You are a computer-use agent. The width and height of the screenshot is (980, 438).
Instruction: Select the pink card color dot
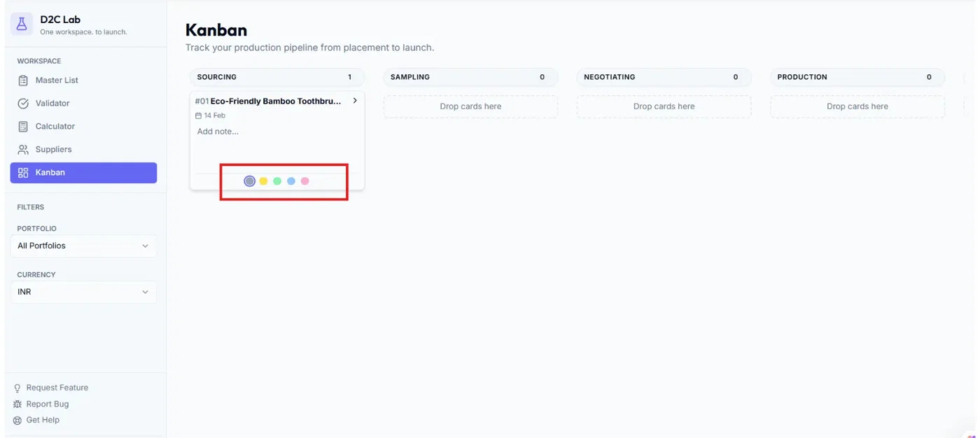tap(305, 181)
